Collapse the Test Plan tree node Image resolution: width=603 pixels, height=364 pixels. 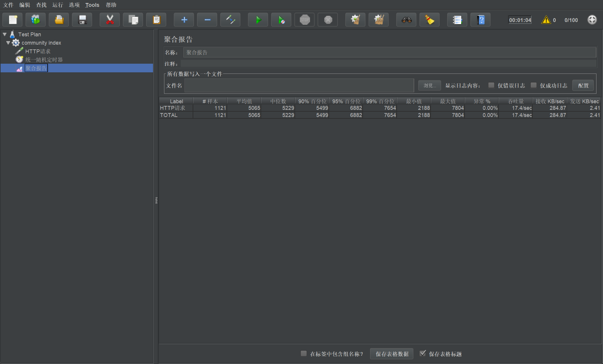pos(5,35)
